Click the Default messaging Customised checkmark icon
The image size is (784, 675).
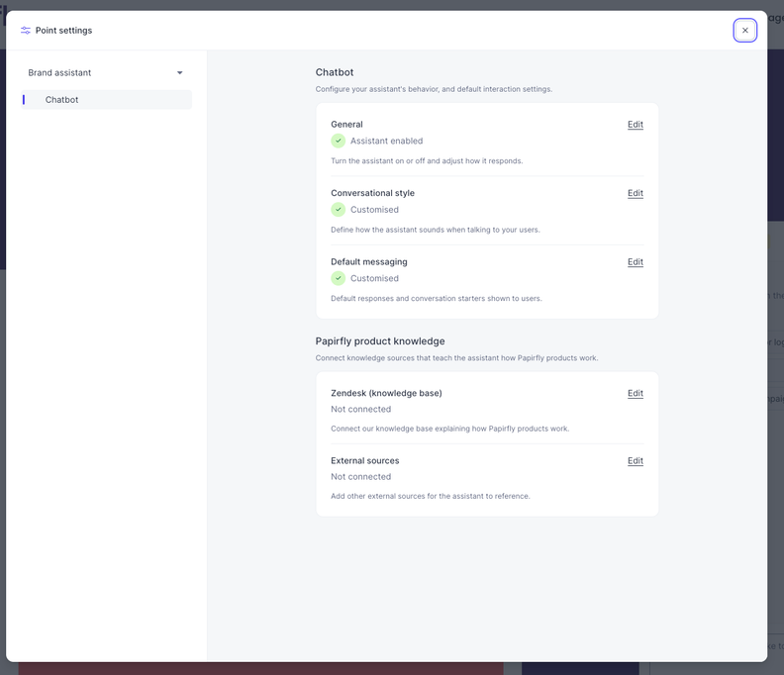338,278
